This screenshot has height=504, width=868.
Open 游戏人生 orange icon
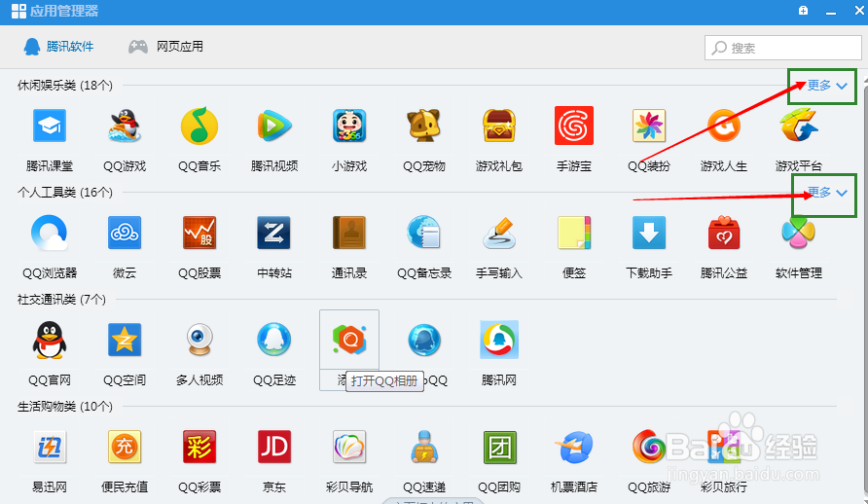pyautogui.click(x=724, y=126)
